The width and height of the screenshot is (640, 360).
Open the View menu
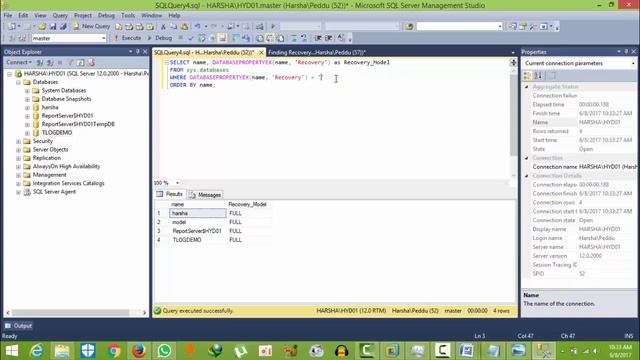click(x=40, y=15)
